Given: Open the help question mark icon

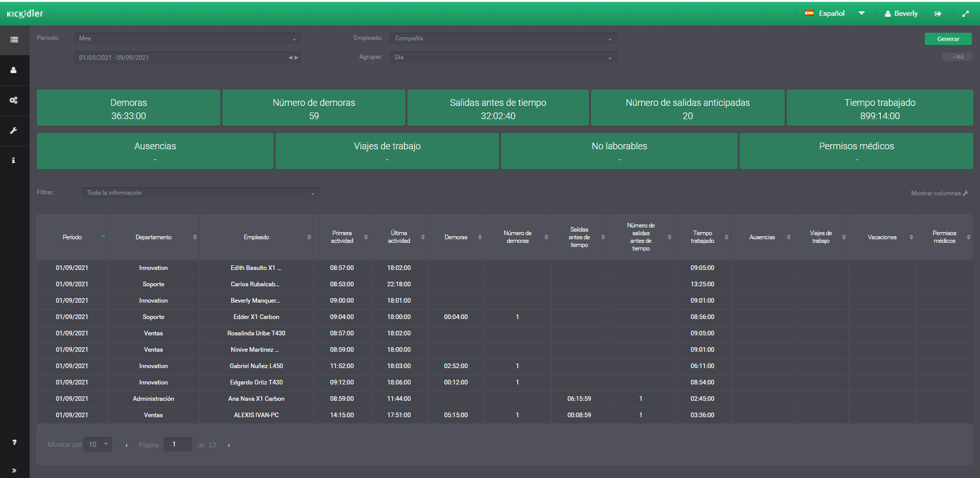Looking at the screenshot, I should pyautogui.click(x=14, y=442).
